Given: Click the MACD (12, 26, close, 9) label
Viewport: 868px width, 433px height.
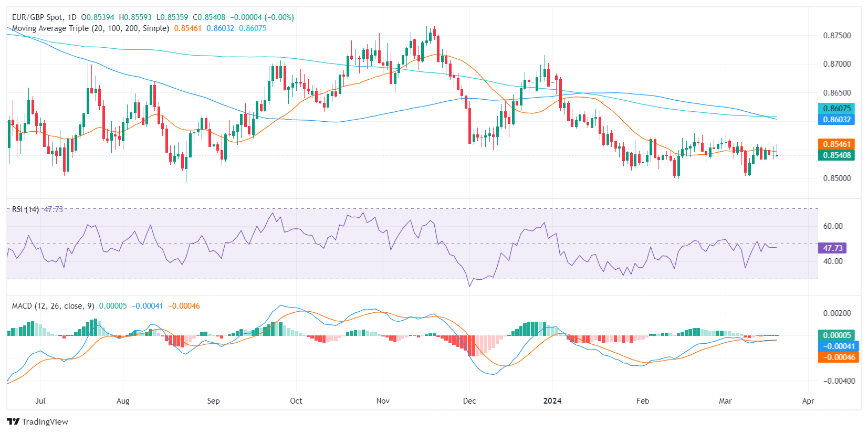Looking at the screenshot, I should click(x=53, y=306).
